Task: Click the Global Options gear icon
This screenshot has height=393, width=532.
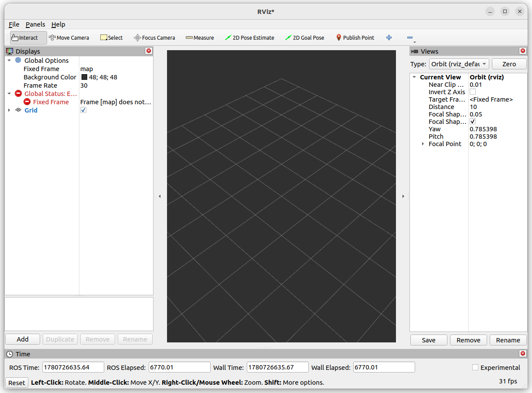Action: 18,60
